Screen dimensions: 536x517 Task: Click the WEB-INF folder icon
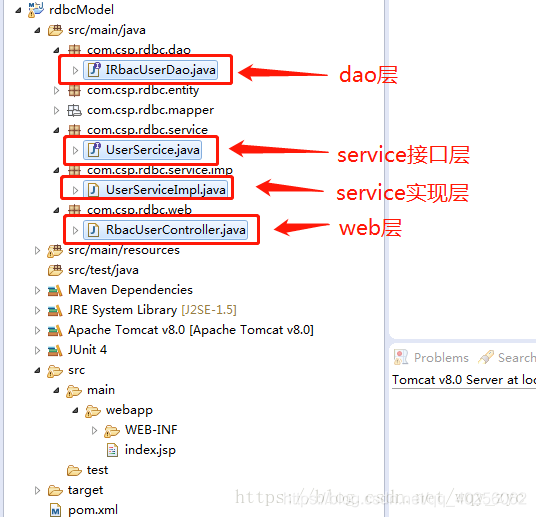pyautogui.click(x=112, y=431)
